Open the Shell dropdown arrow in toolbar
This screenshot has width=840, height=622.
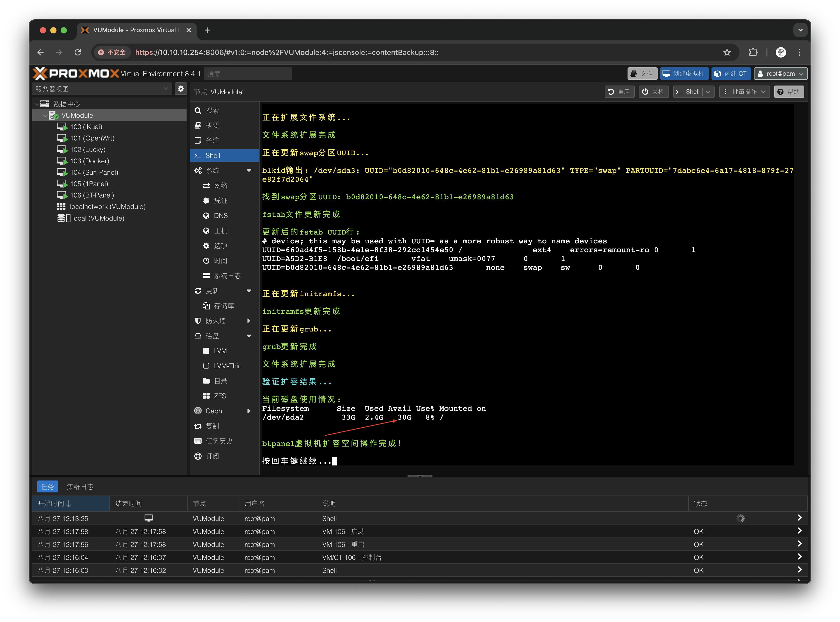(708, 92)
